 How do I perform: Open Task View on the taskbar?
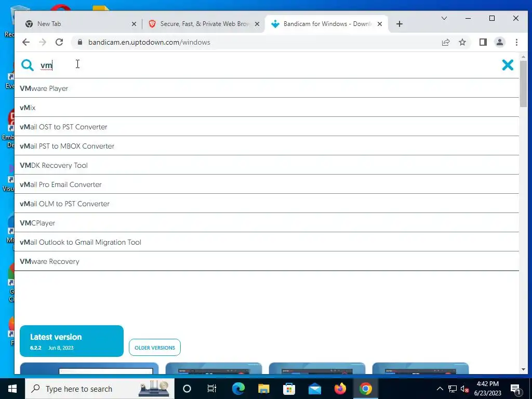212,389
